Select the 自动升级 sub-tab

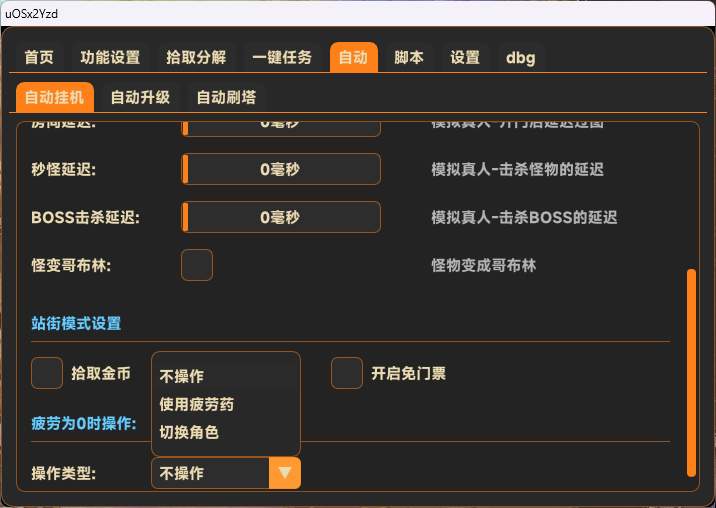click(x=140, y=98)
